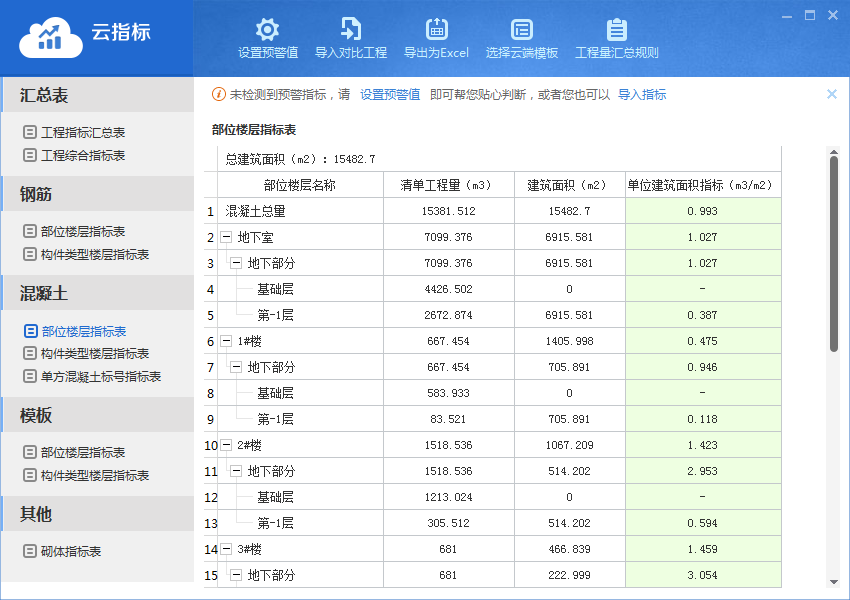Screen dimensions: 850x600
Task: Click the 云指标 cloud logo
Action: click(x=51, y=37)
